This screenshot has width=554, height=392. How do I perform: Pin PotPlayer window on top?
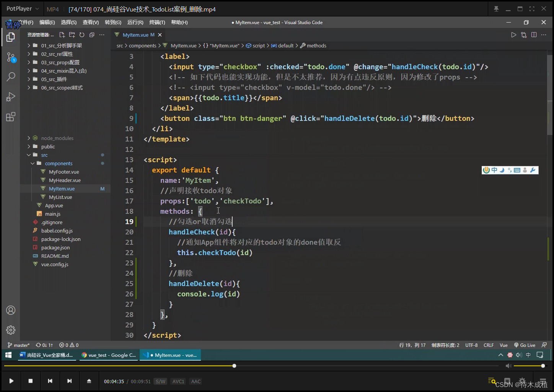(496, 9)
